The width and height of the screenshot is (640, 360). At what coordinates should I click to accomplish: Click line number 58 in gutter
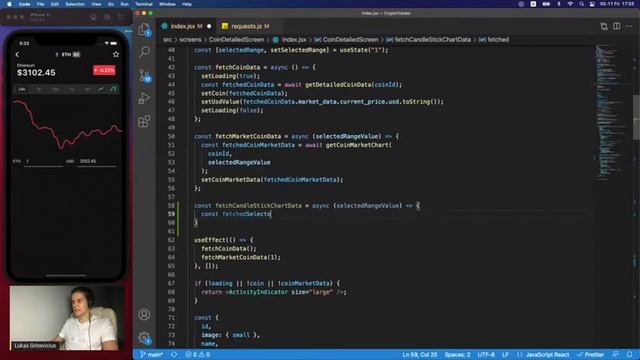tap(171, 205)
